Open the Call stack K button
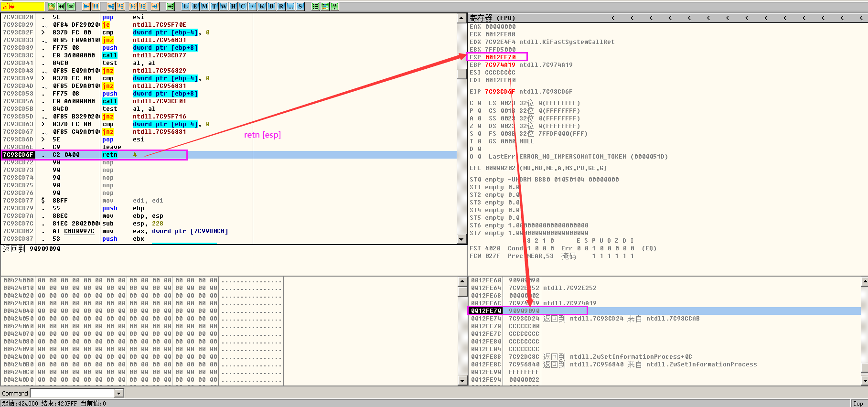Viewport: 868px width, 407px height. pyautogui.click(x=262, y=6)
